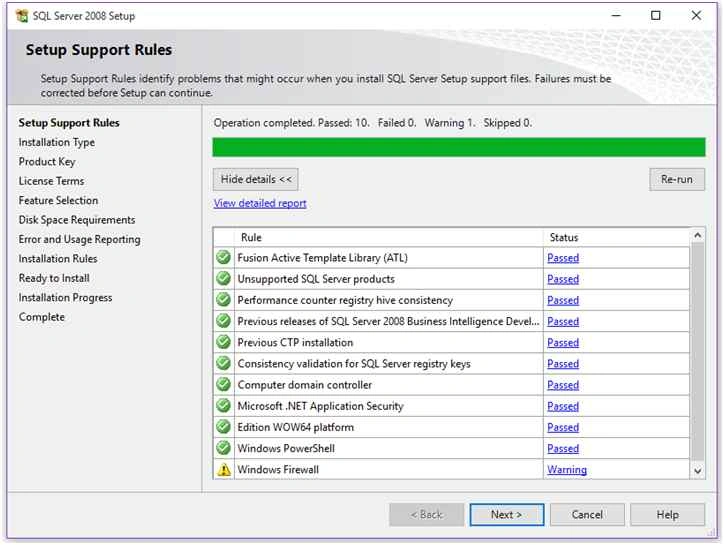Viewport: 724px width, 545px height.
Task: Select Feature Selection step in sidebar
Action: pos(58,200)
